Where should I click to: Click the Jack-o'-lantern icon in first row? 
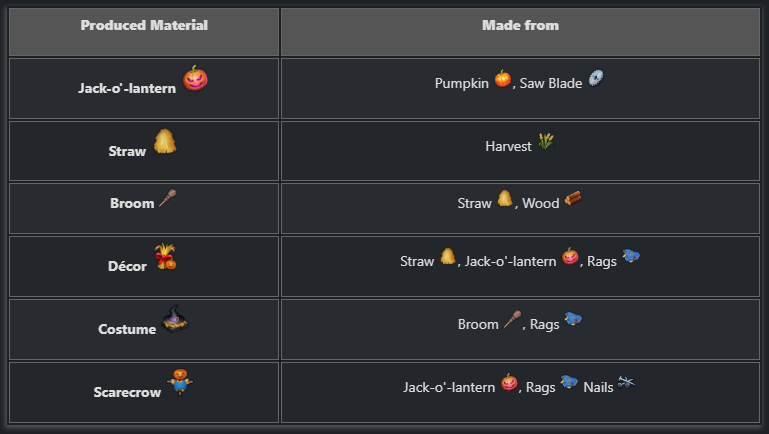(195, 79)
